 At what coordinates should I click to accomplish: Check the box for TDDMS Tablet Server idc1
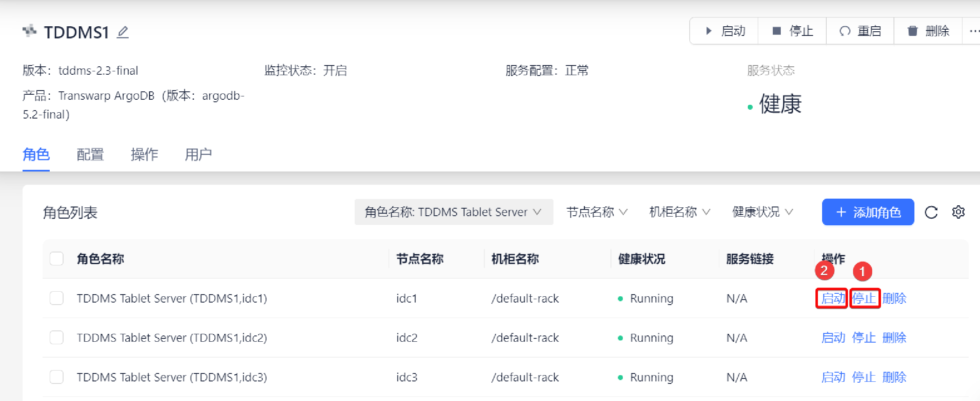(56, 298)
